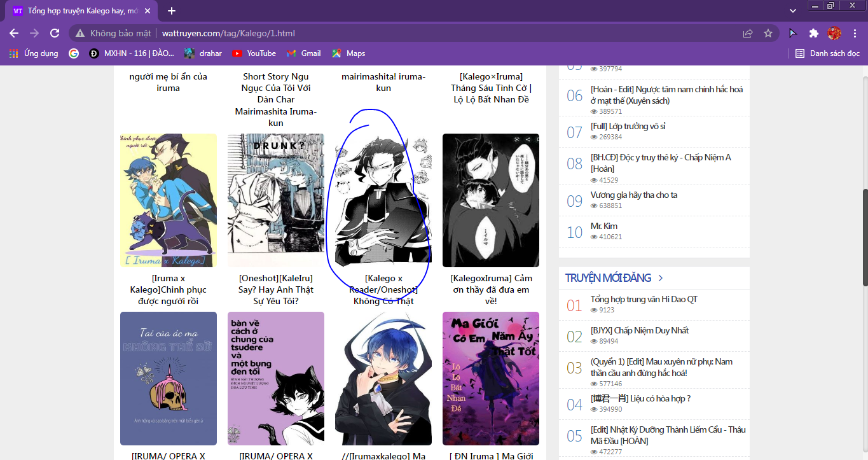Open the Chrome profile avatar
Image resolution: width=868 pixels, height=460 pixels.
[834, 33]
